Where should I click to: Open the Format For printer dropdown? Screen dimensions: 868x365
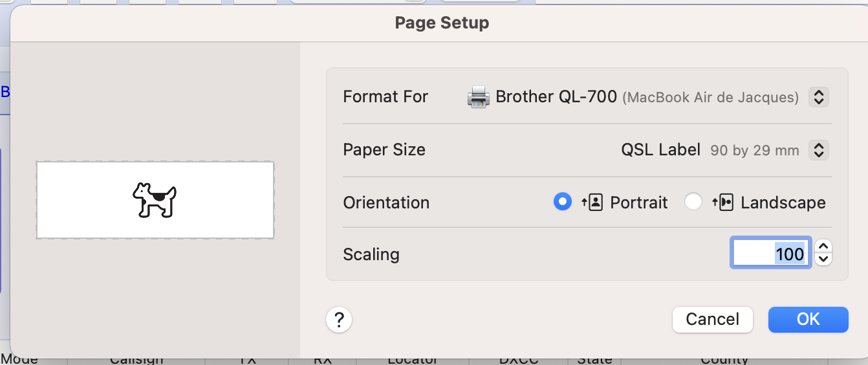(x=819, y=97)
